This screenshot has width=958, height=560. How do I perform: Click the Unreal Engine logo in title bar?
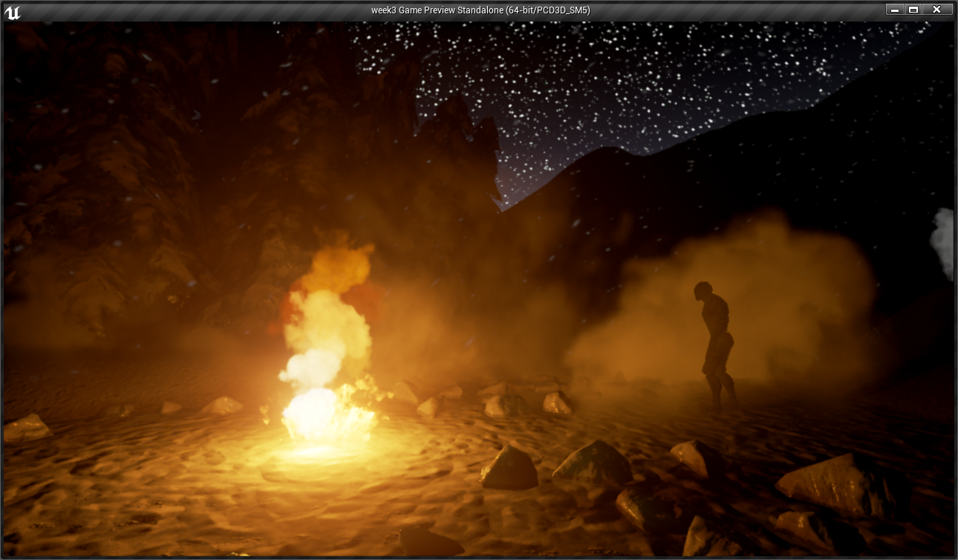coord(13,11)
